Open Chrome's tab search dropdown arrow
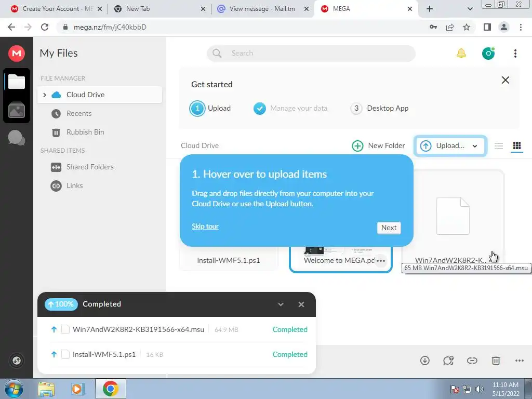This screenshot has height=399, width=532. (x=470, y=9)
